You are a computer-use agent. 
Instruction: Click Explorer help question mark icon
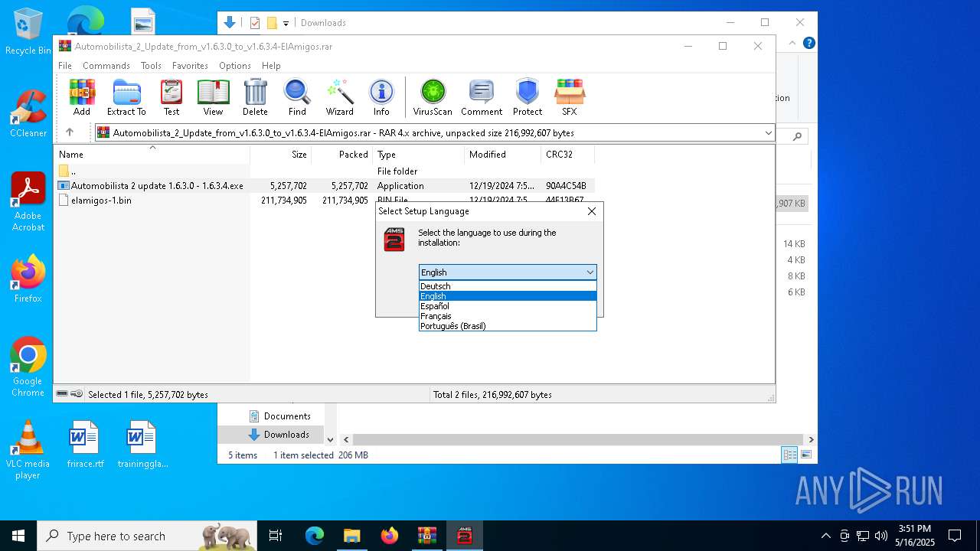808,44
